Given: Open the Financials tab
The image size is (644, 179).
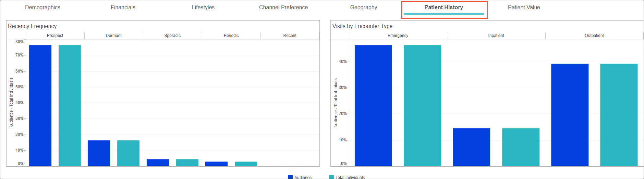Looking at the screenshot, I should click(x=123, y=8).
